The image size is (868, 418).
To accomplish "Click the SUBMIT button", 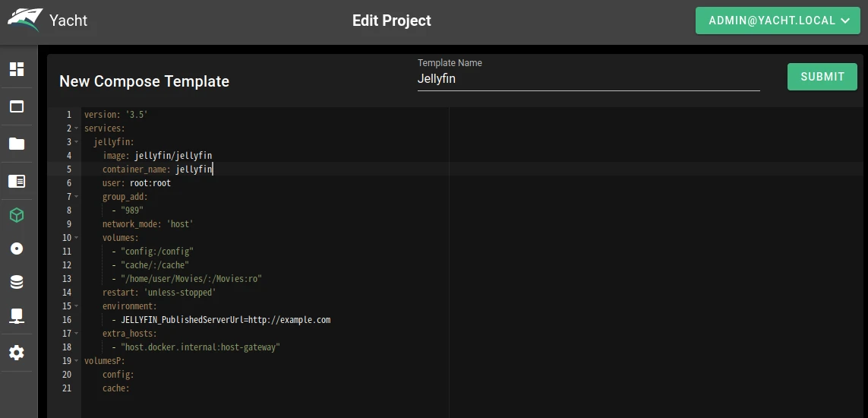I will (x=822, y=77).
